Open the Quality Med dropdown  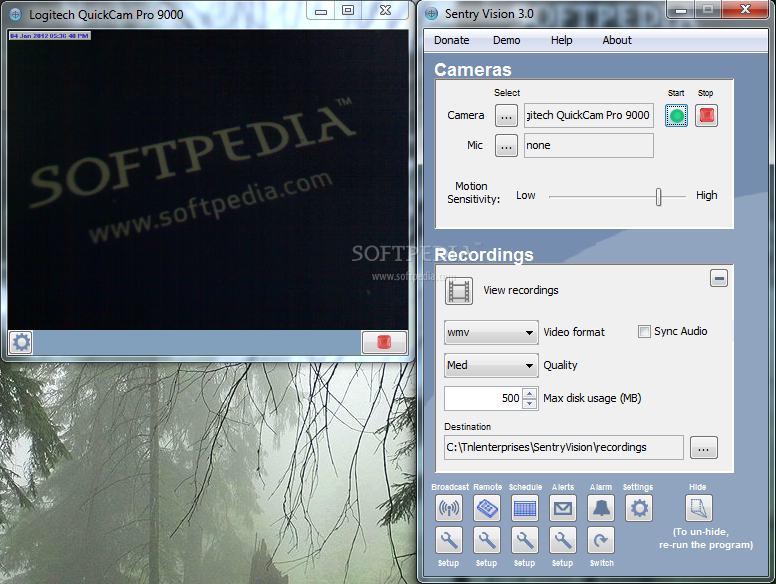click(491, 365)
